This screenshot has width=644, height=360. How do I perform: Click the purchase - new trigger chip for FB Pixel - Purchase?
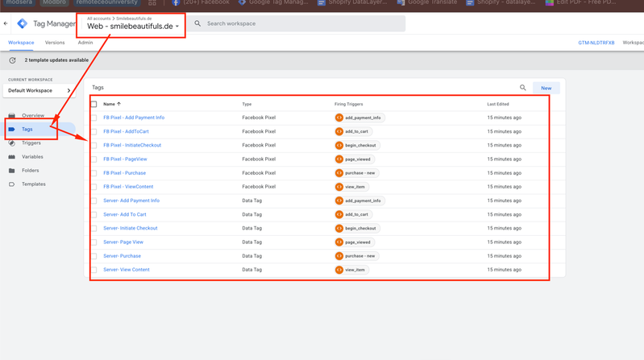click(357, 173)
